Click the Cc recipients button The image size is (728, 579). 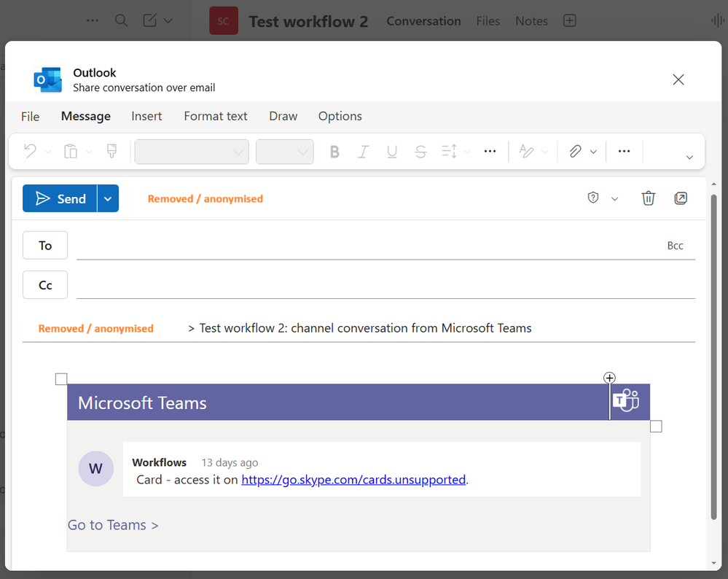click(45, 285)
